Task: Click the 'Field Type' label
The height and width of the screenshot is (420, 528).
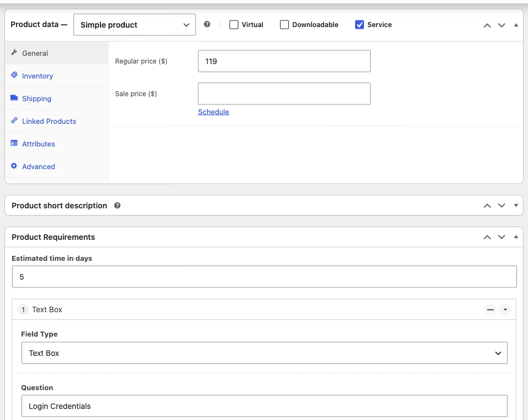Action: click(x=39, y=334)
